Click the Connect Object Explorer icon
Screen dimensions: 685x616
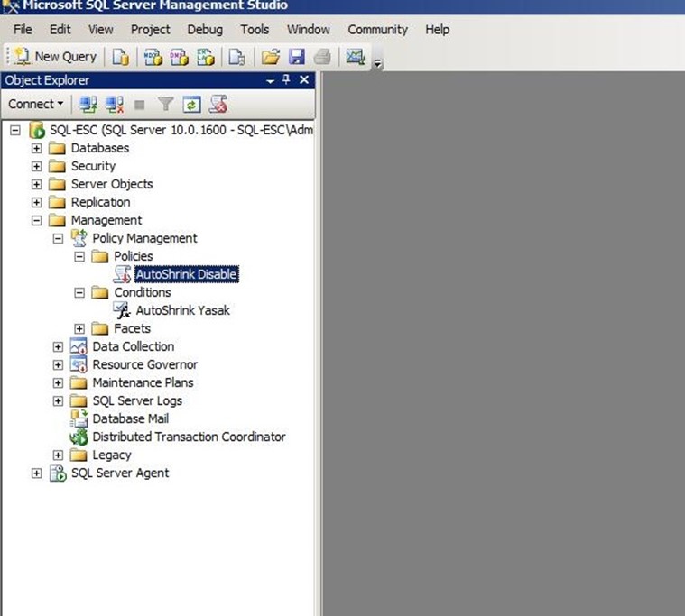(88, 105)
